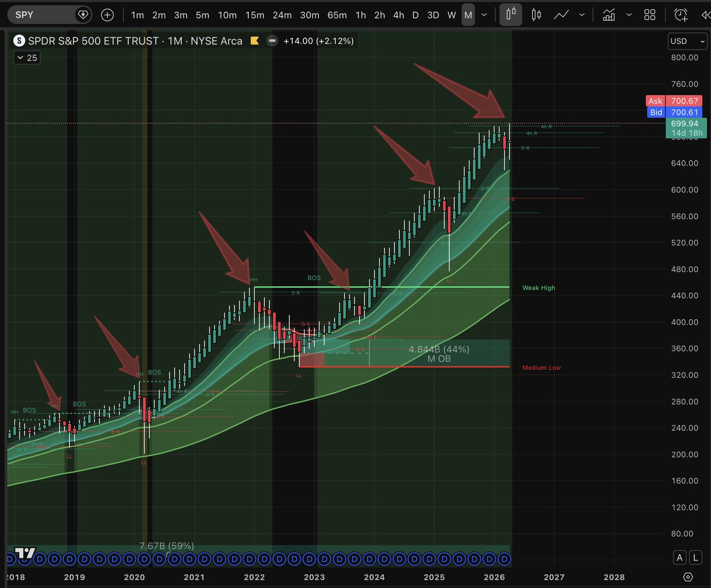711x588 pixels.
Task: Select the line chart style icon
Action: 561,14
